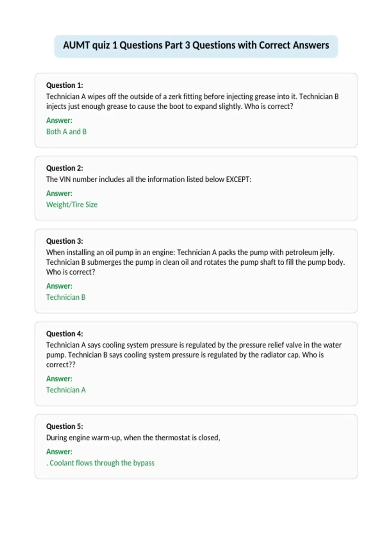Select the Question 3 heading
This screenshot has width=392, height=556.
click(65, 241)
